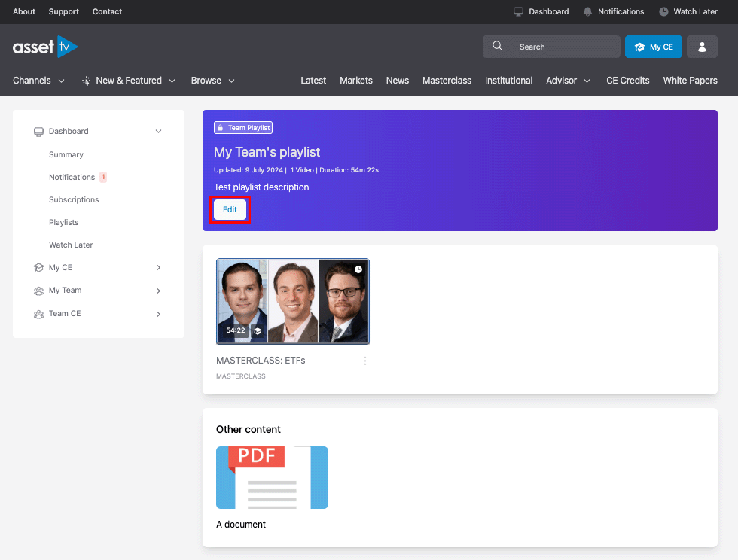The height and width of the screenshot is (560, 738).
Task: Click the Asset TV logo
Action: [45, 47]
